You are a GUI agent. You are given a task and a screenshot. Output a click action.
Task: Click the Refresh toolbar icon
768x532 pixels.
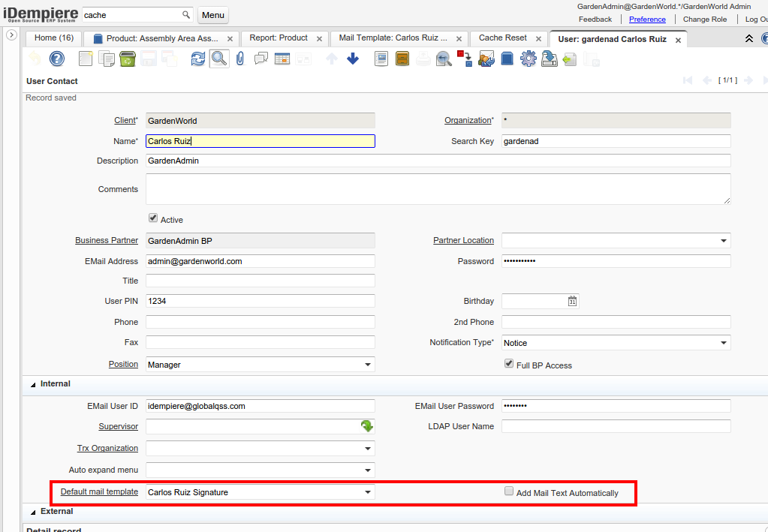pos(197,59)
